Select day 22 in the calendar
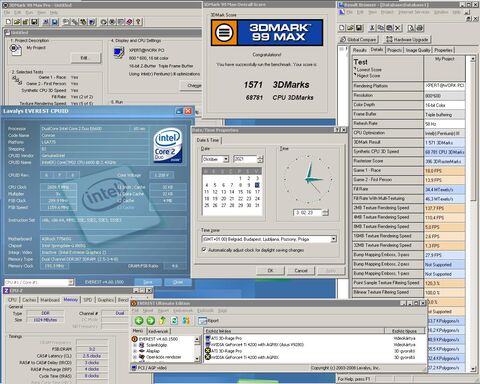Image resolution: width=480 pixels, height=384 pixels. 240,198
